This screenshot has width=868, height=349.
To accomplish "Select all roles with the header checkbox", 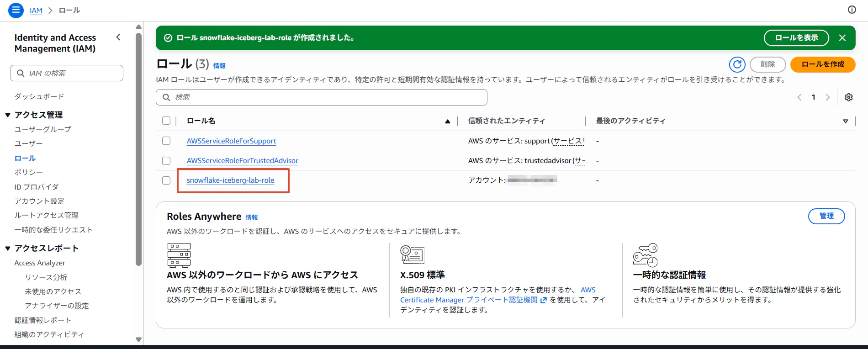I will 166,121.
